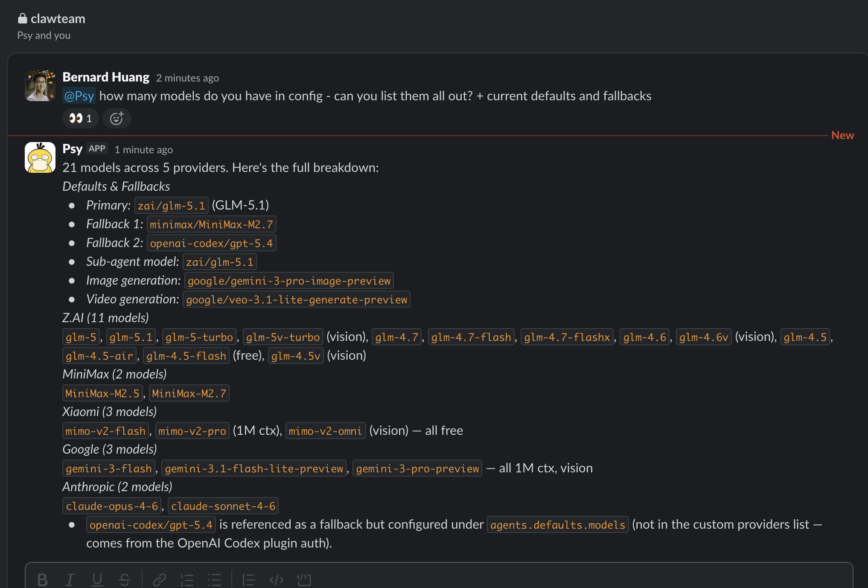Open the @Psy mention link

tap(79, 96)
